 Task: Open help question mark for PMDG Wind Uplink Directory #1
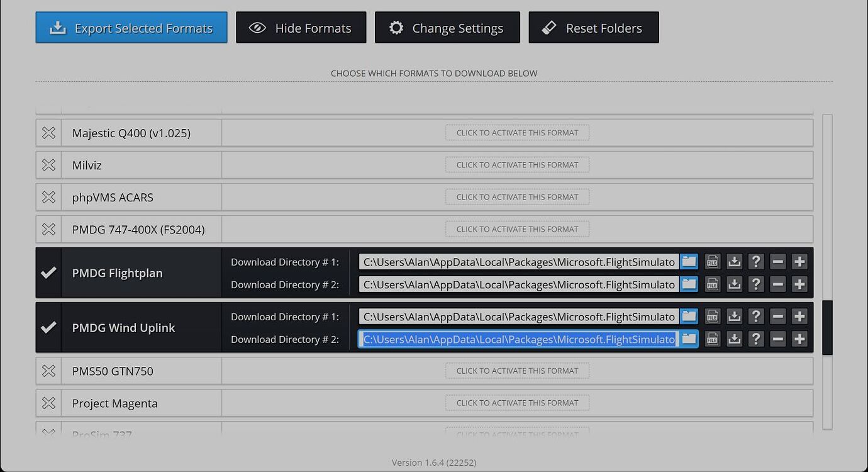point(756,317)
